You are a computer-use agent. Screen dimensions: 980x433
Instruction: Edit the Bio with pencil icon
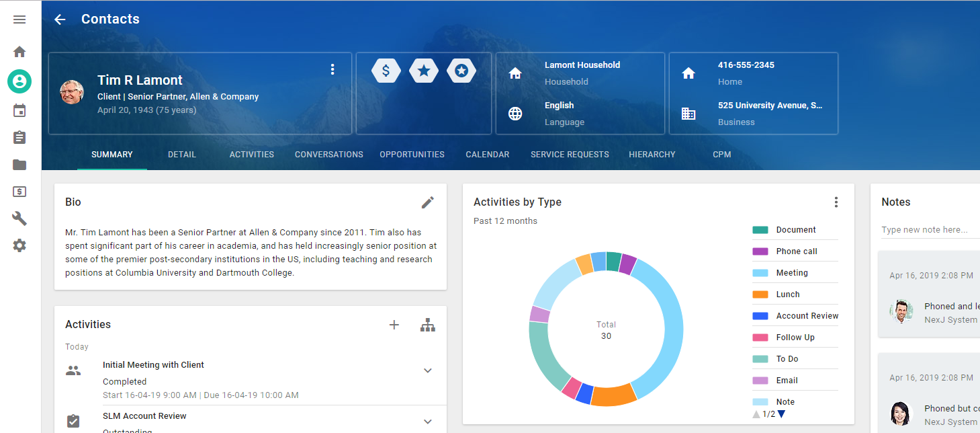pos(428,202)
